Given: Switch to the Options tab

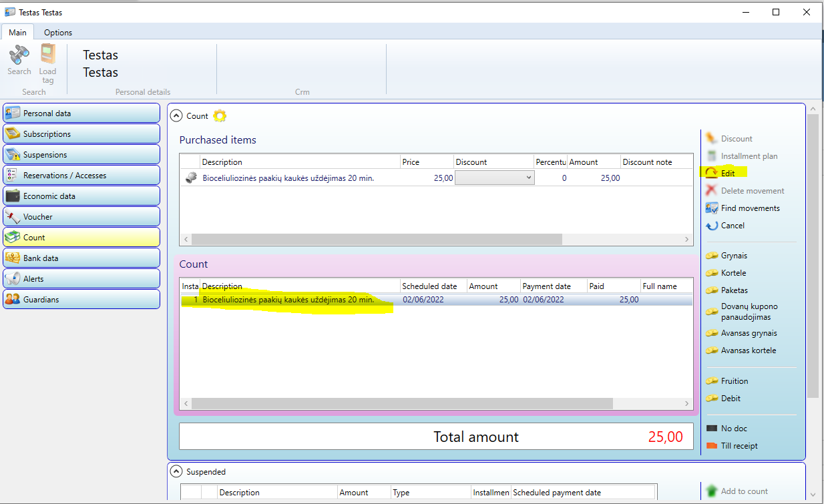Looking at the screenshot, I should tap(58, 32).
